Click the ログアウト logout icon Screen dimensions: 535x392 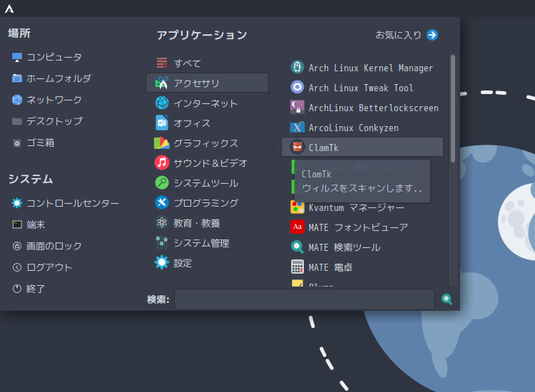tap(16, 267)
